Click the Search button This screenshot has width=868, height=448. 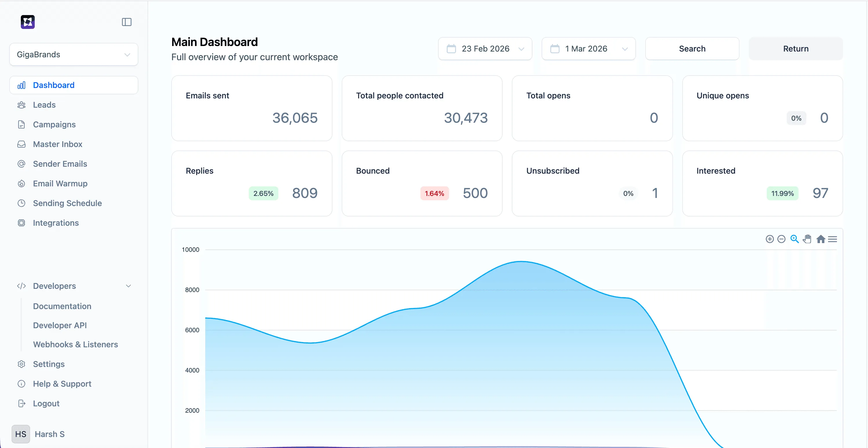click(x=692, y=49)
